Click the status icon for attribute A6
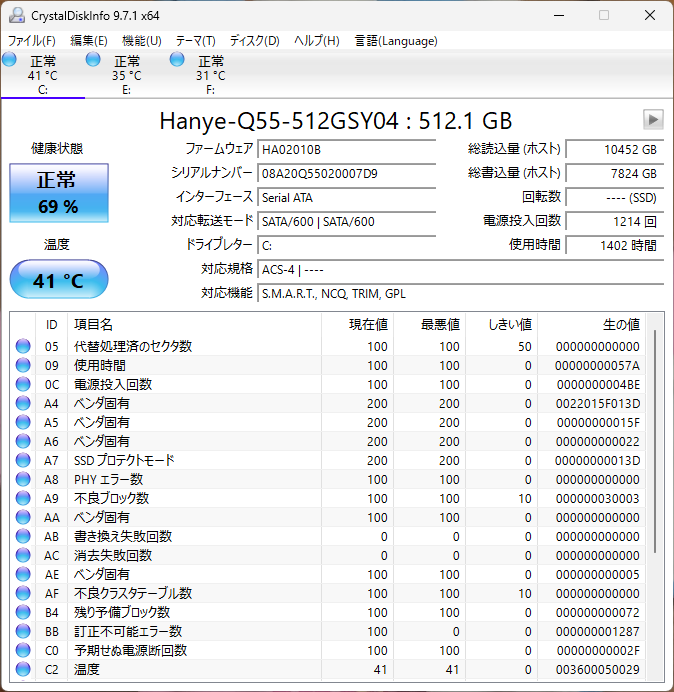674x692 pixels. click(23, 441)
